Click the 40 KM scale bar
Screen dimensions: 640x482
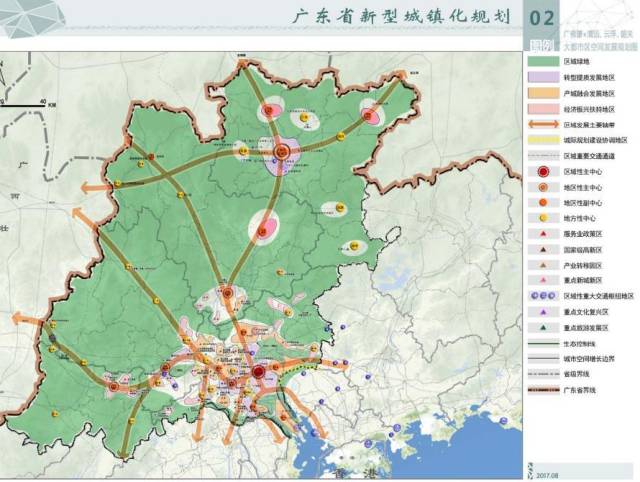[x=26, y=104]
